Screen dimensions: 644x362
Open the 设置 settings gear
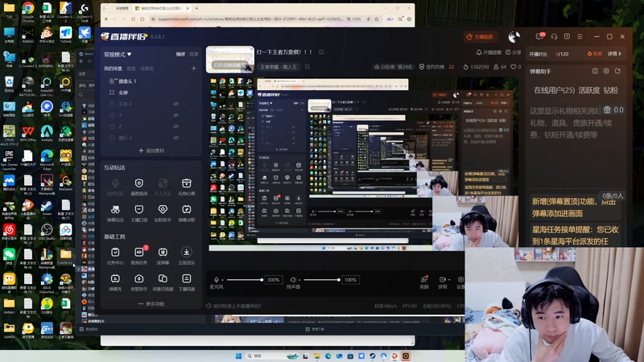coord(460,279)
